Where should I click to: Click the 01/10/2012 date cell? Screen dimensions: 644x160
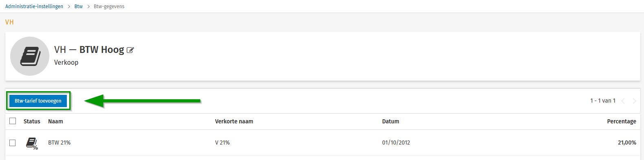(x=396, y=142)
